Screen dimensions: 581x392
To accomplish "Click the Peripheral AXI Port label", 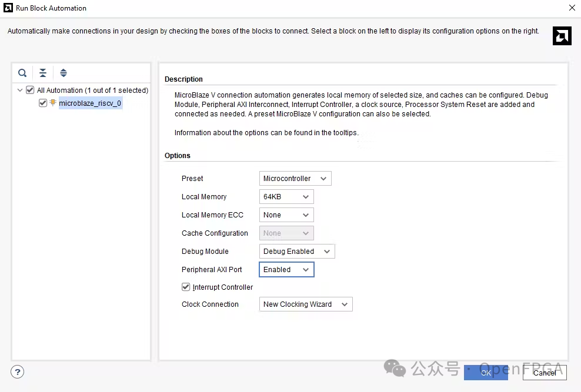I will [212, 270].
